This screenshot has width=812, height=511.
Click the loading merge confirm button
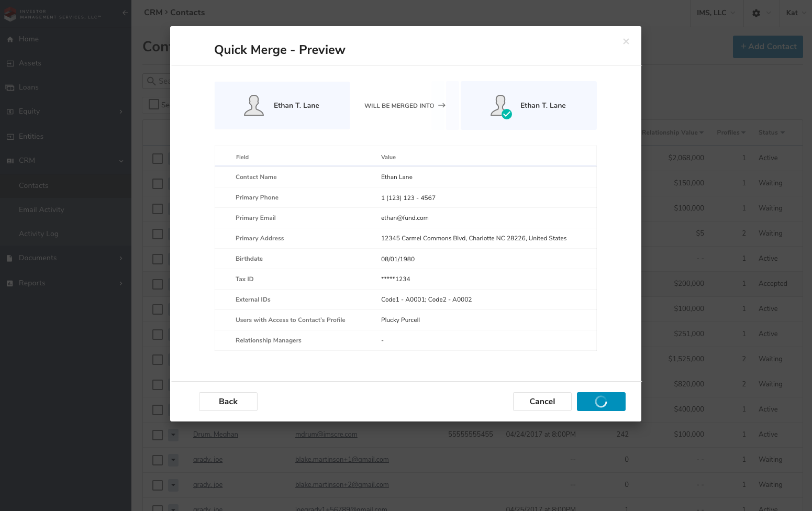(x=601, y=402)
